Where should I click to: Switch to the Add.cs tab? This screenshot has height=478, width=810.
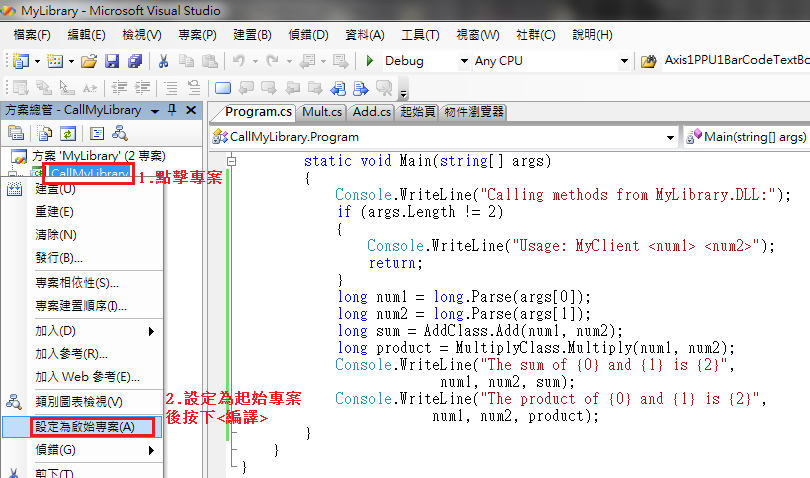371,112
